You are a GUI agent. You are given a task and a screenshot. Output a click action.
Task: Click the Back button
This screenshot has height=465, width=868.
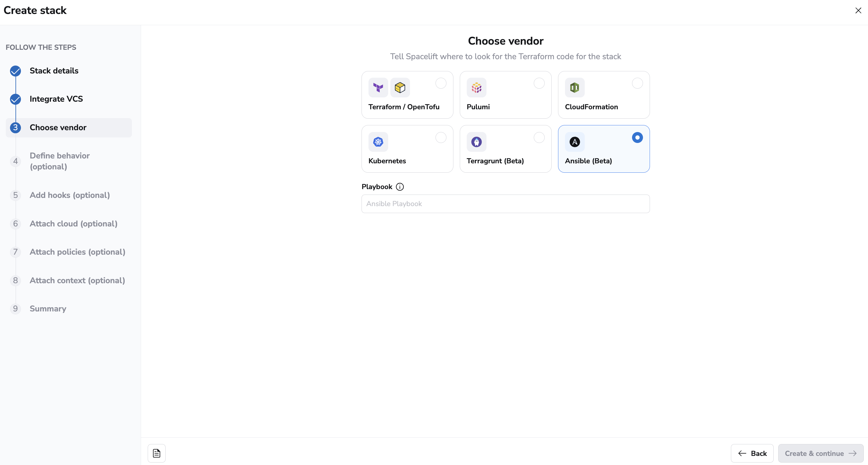(752, 453)
